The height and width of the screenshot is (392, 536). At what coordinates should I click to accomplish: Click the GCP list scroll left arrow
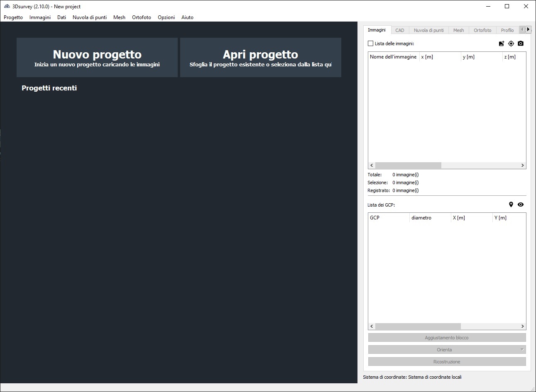[372, 326]
